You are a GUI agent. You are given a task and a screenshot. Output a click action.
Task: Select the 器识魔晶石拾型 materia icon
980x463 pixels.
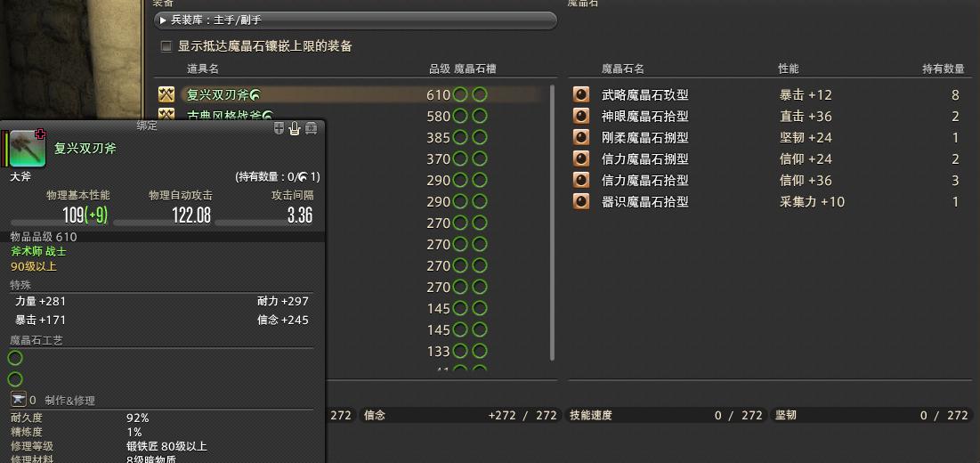click(581, 201)
